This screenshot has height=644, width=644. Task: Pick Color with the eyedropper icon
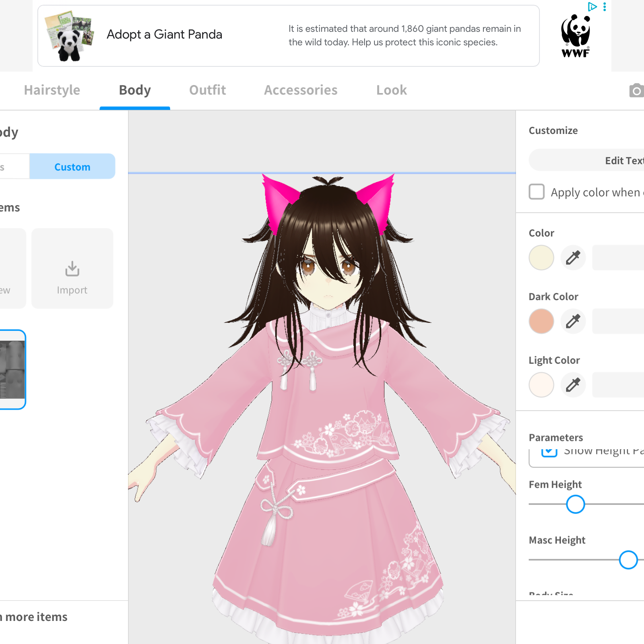tap(573, 258)
